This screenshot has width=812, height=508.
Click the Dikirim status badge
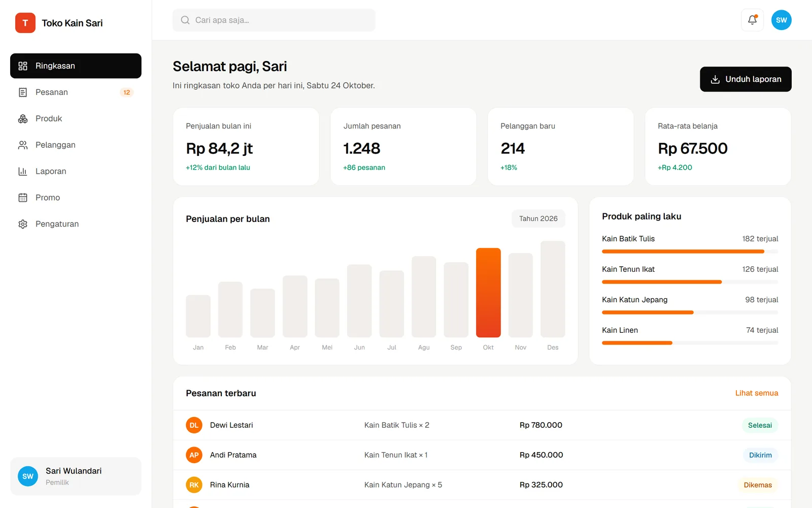pos(760,455)
